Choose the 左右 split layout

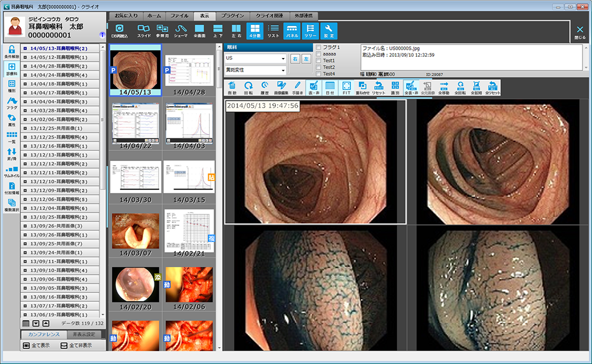pos(236,31)
